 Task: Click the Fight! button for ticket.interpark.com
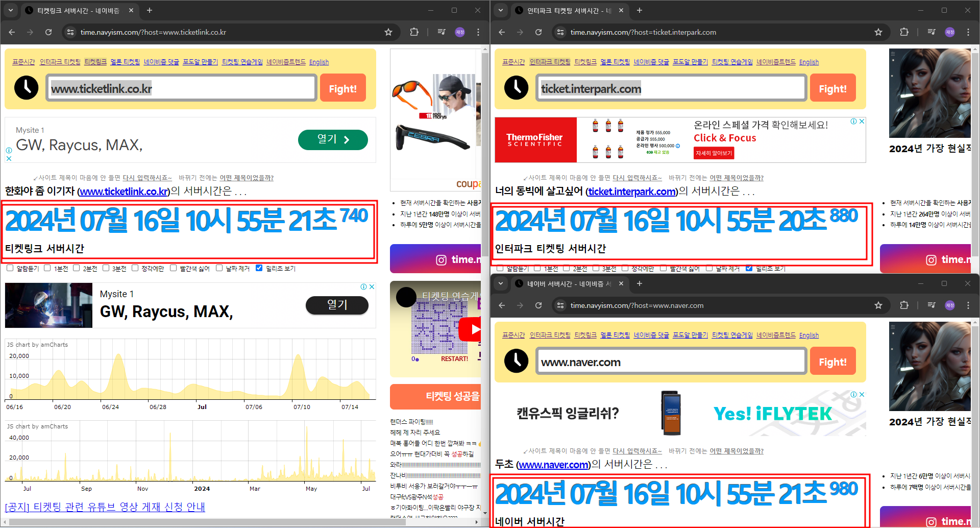[x=833, y=87]
